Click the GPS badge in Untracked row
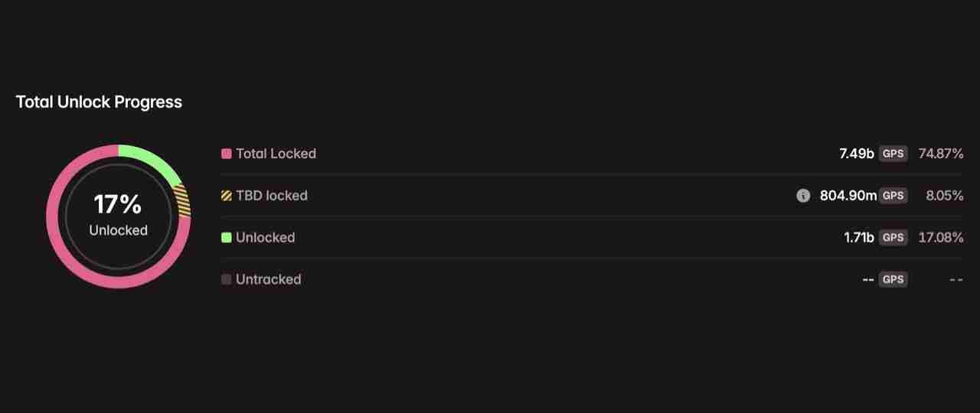 coord(893,280)
